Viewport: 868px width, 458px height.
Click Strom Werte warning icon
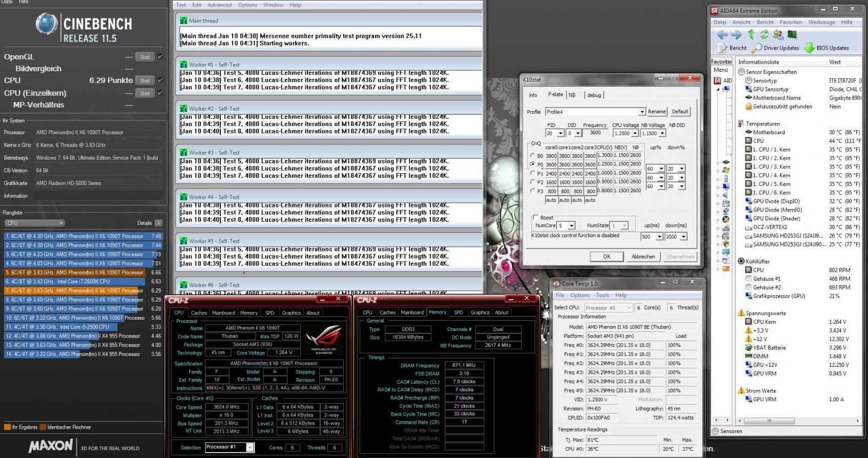click(741, 390)
